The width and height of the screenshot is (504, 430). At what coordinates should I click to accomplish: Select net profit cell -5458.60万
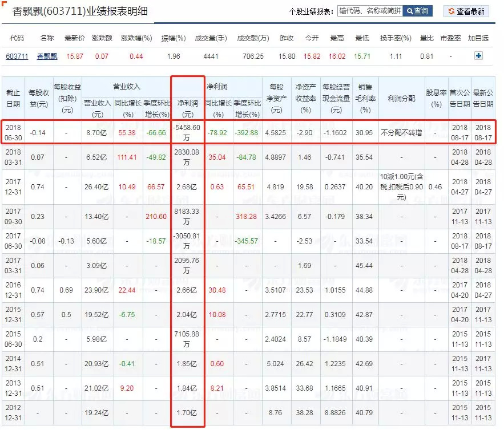tap(187, 133)
